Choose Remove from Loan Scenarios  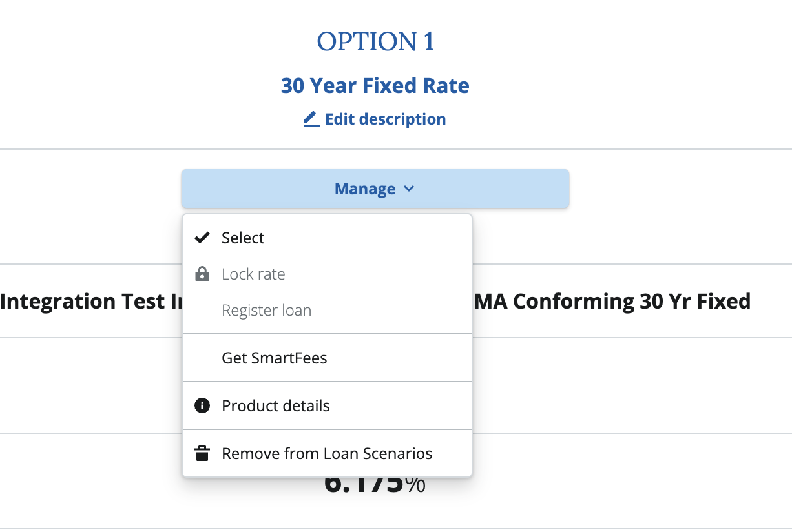(327, 453)
